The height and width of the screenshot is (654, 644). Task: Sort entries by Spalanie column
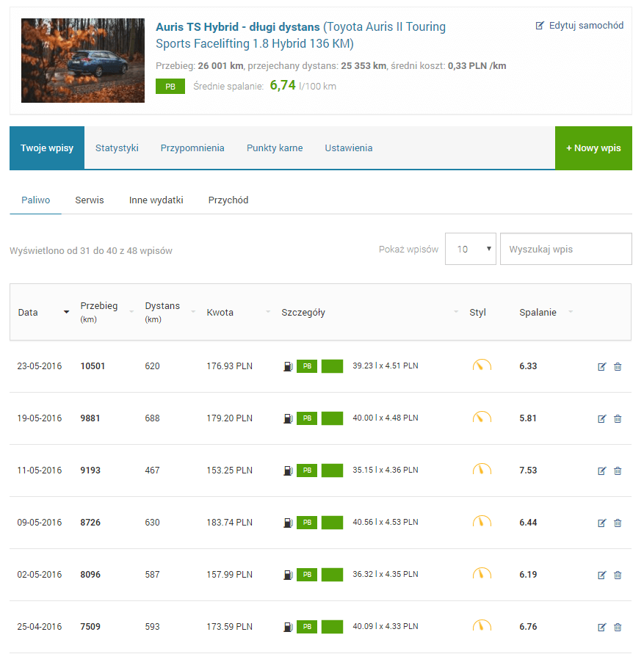538,312
